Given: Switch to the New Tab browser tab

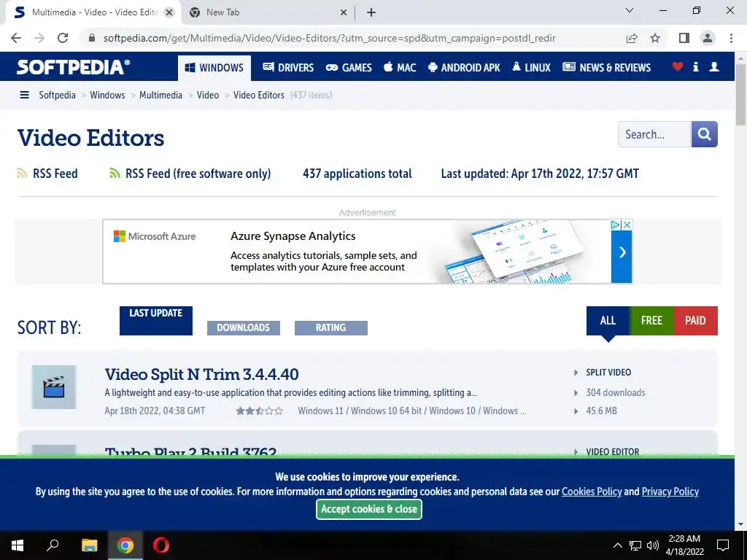Looking at the screenshot, I should click(269, 12).
